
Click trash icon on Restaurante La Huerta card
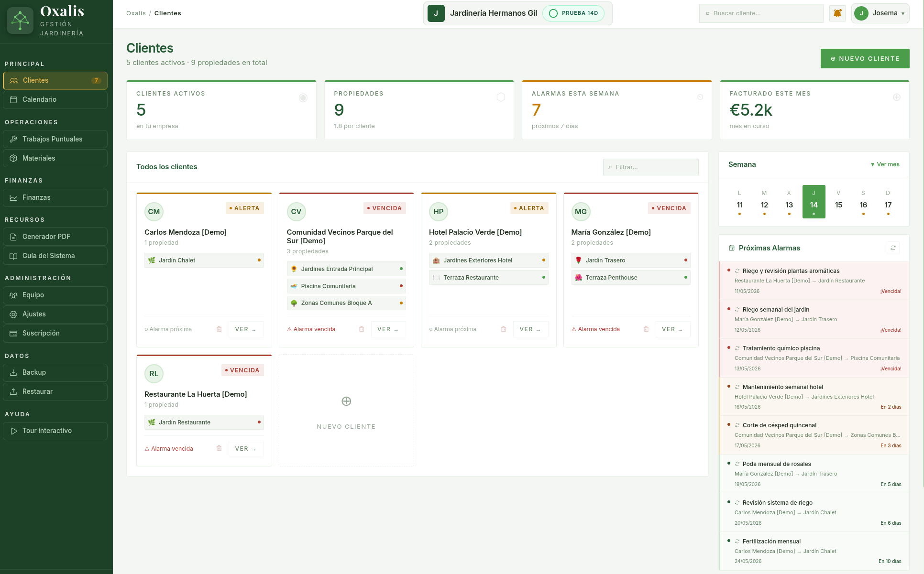[219, 448]
